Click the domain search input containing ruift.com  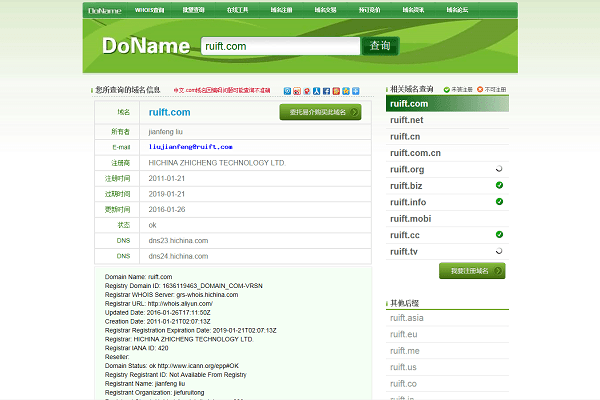[x=280, y=46]
